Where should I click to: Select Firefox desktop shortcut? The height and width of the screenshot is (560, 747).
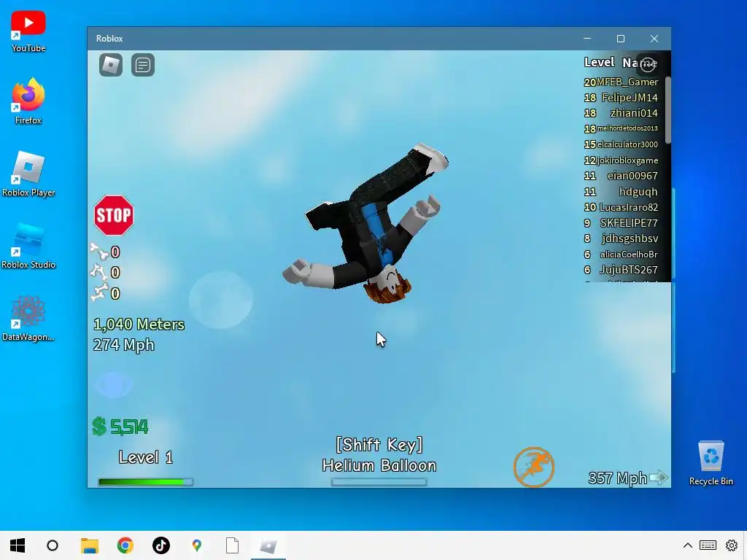click(28, 101)
